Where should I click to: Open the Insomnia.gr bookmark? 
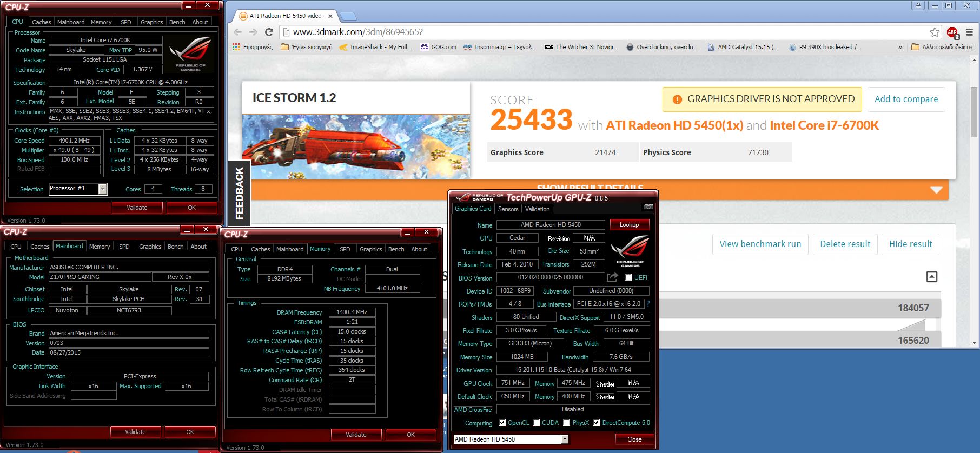point(500,47)
